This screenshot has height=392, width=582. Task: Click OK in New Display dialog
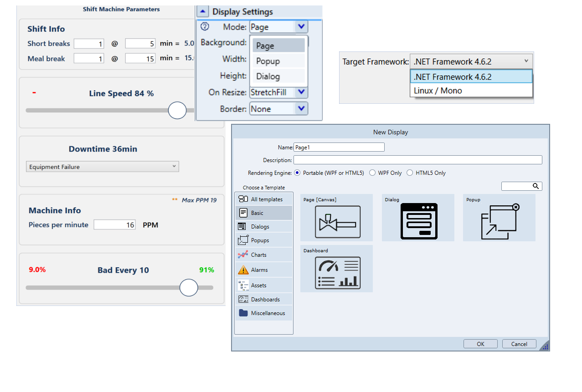click(480, 344)
